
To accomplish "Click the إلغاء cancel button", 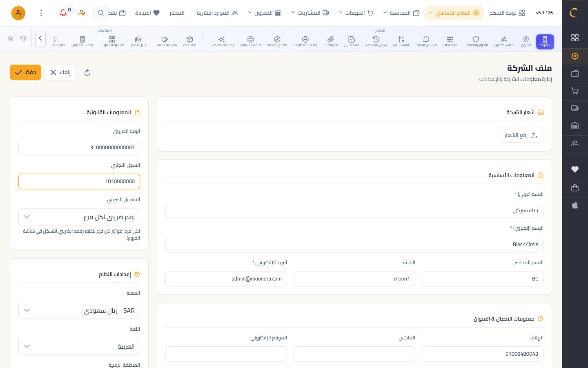I will 60,72.
